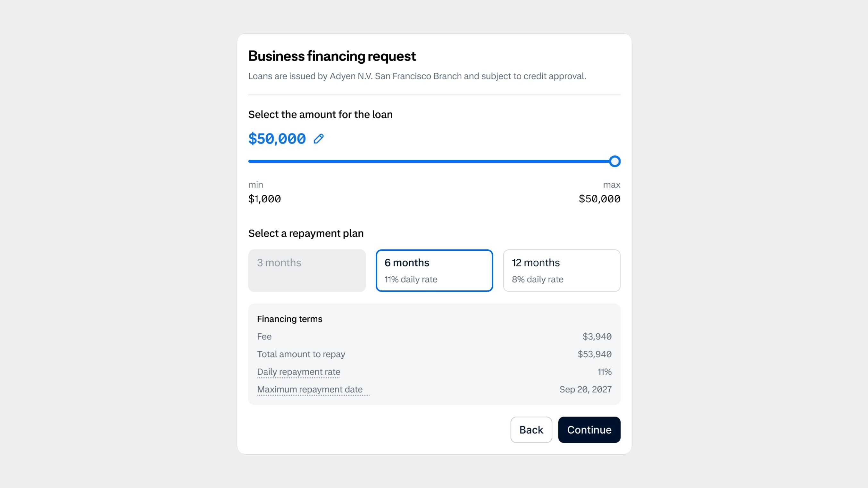Click the Adyen N.V. loan disclaimer text
The width and height of the screenshot is (868, 488).
coord(417,76)
